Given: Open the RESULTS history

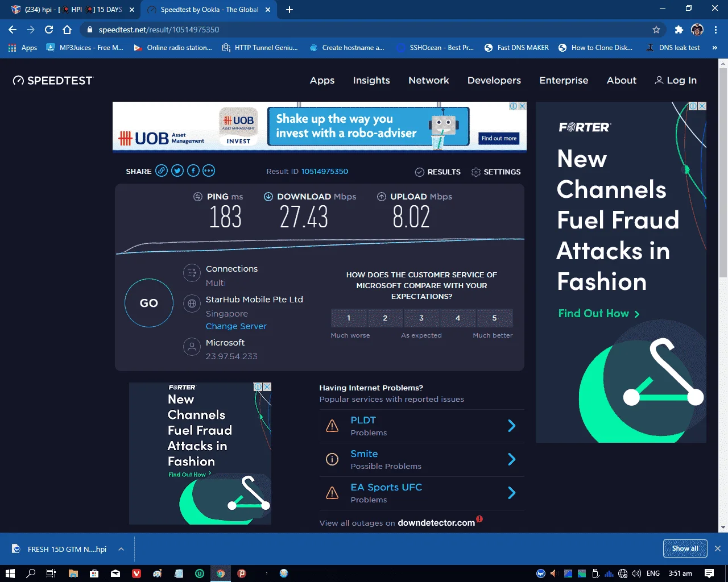Looking at the screenshot, I should coord(437,172).
